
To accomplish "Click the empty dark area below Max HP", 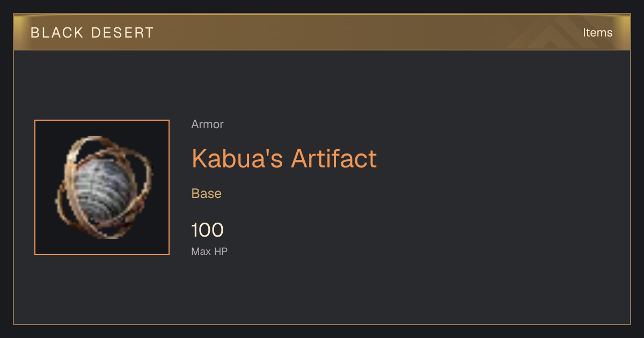I will (x=322, y=290).
